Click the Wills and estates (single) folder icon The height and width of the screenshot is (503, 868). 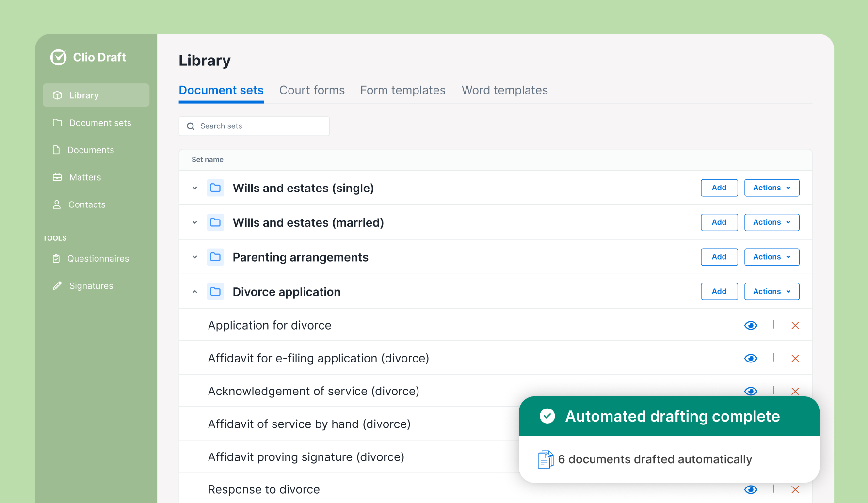pyautogui.click(x=215, y=188)
